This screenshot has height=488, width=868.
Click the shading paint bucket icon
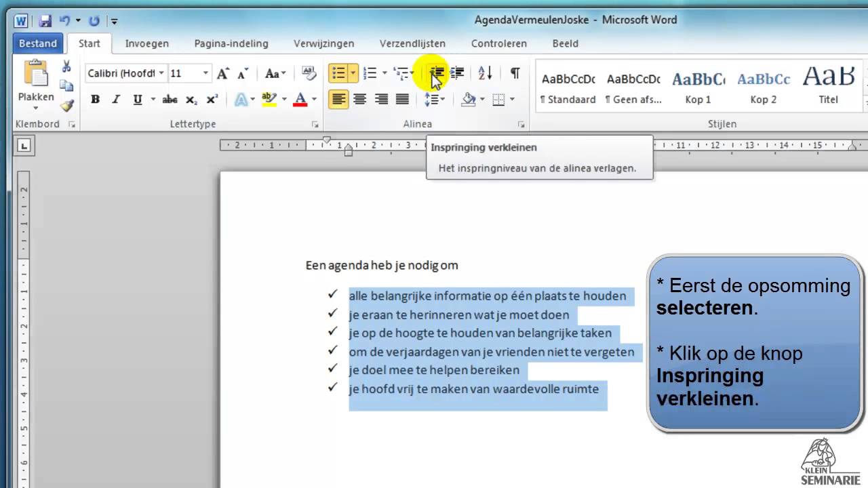[468, 100]
